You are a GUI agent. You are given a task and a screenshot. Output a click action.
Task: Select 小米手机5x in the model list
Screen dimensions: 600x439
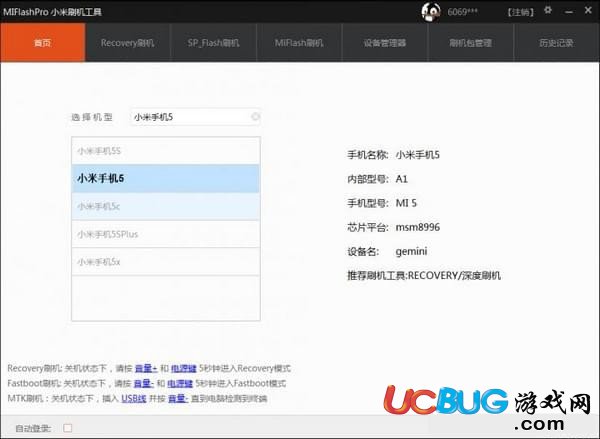166,262
